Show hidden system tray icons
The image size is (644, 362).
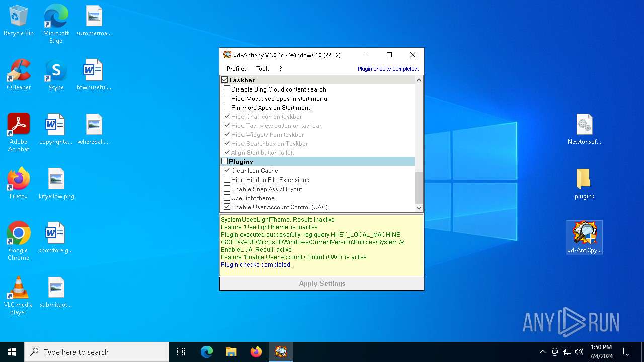tap(542, 352)
